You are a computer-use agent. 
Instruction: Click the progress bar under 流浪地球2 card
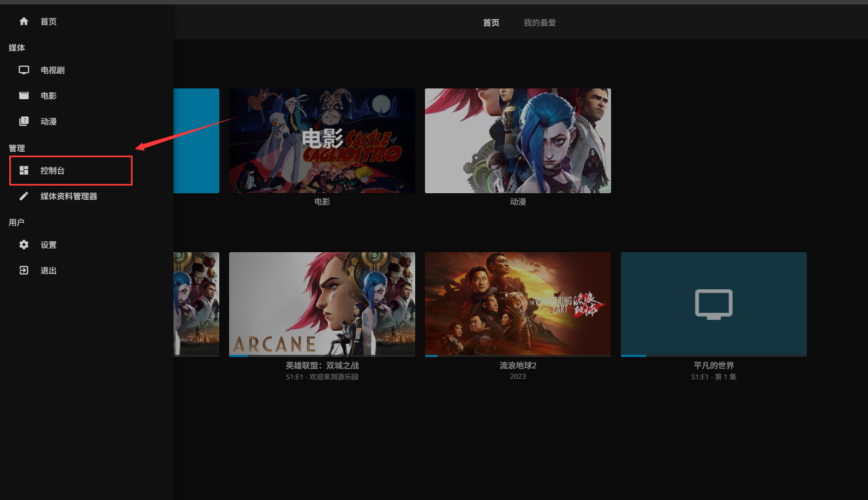(518, 356)
